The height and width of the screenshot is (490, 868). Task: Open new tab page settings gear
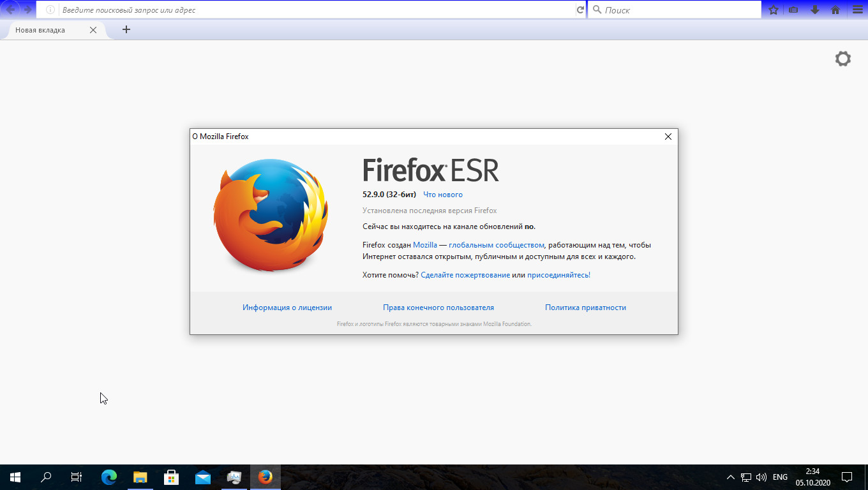click(x=842, y=59)
